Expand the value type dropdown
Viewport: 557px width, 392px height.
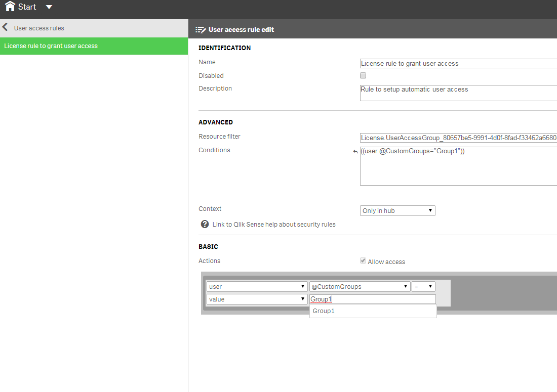click(257, 299)
